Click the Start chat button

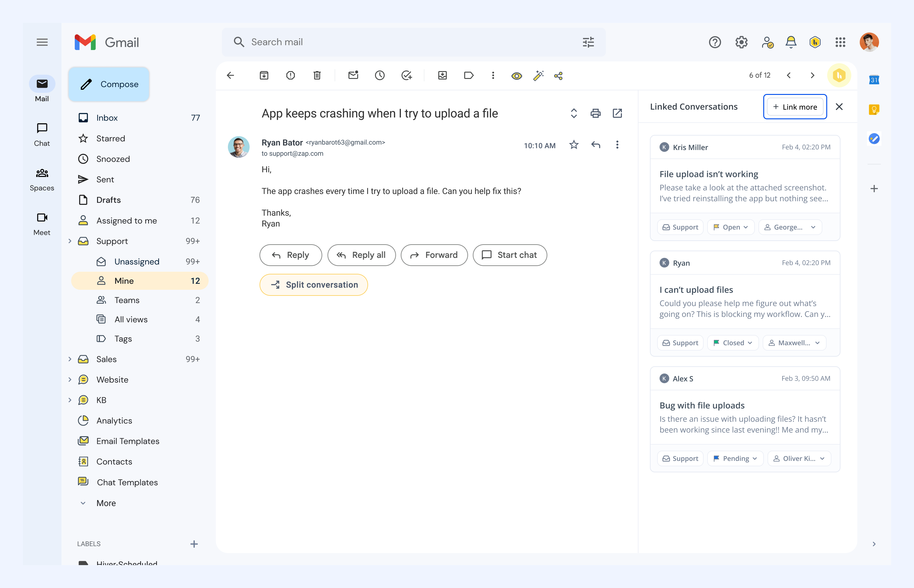click(x=510, y=255)
